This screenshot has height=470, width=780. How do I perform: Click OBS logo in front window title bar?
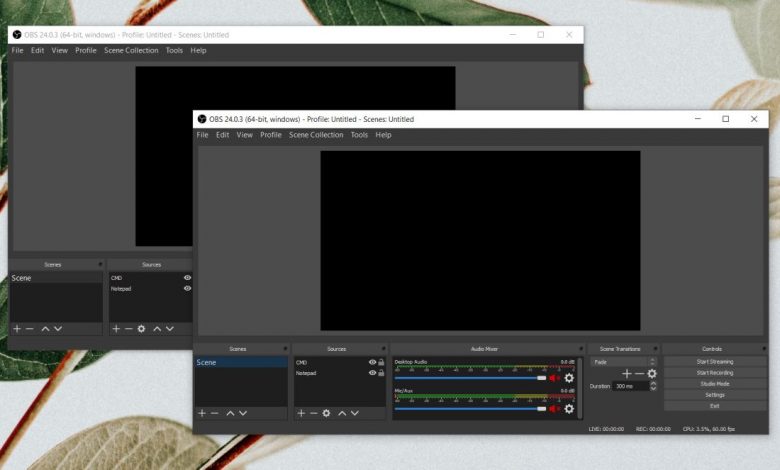coord(202,119)
